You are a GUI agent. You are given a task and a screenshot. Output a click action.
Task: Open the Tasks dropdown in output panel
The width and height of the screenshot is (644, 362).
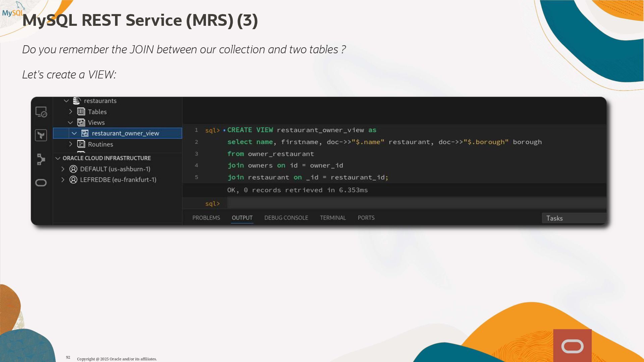(x=574, y=218)
